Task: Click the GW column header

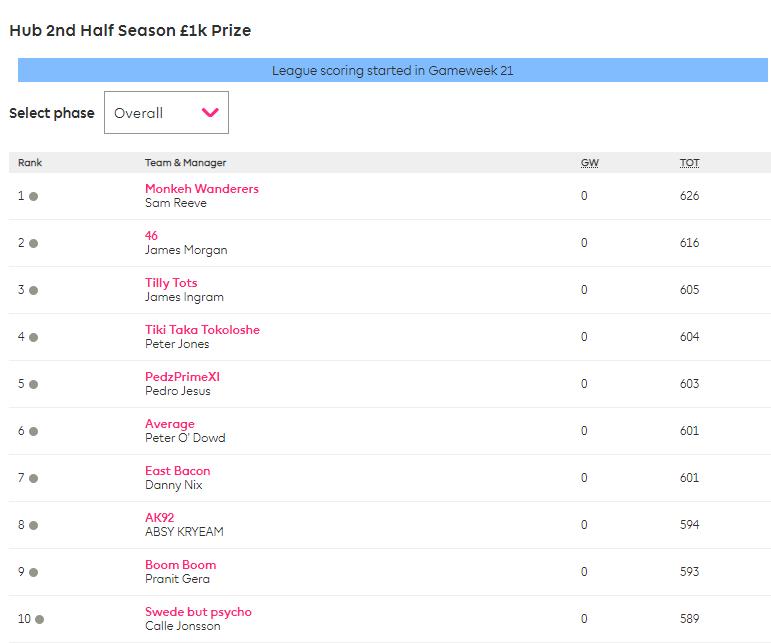Action: pos(590,163)
